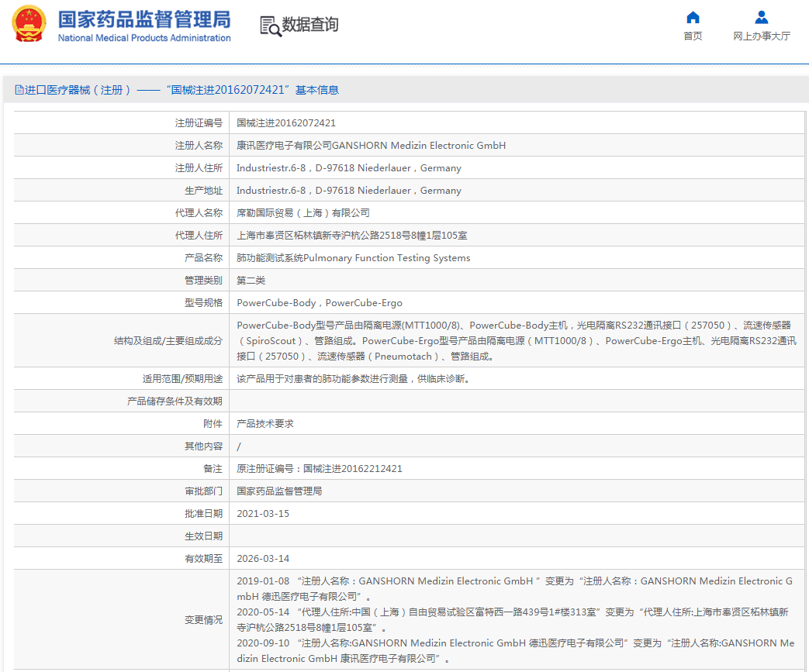Click the 产品储存条件及有效期 label
The width and height of the screenshot is (809, 672).
tap(175, 401)
